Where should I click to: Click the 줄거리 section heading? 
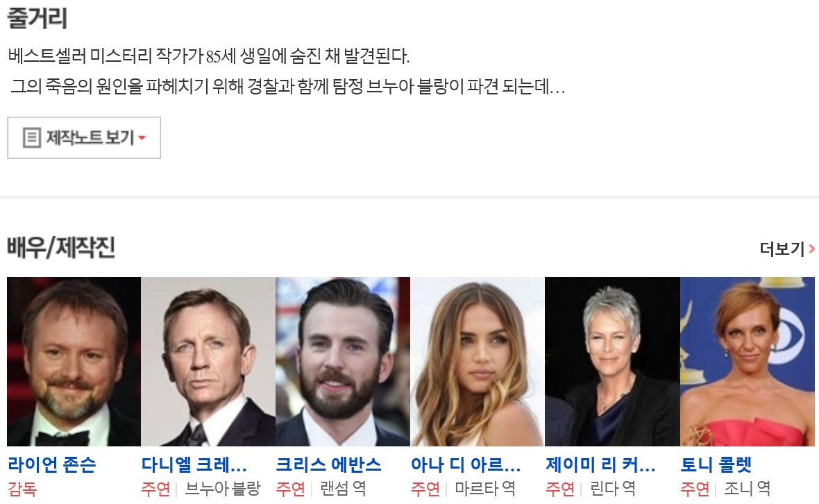point(37,18)
